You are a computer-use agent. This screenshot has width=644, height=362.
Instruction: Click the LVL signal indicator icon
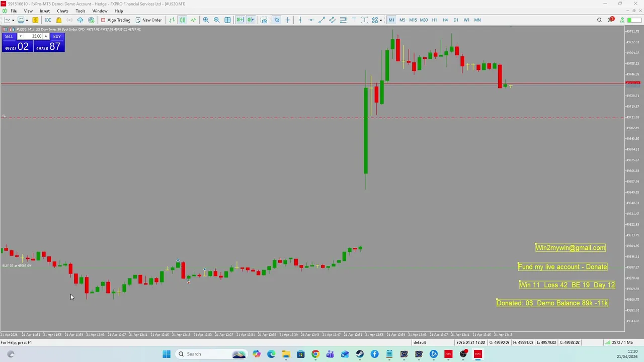622,20
